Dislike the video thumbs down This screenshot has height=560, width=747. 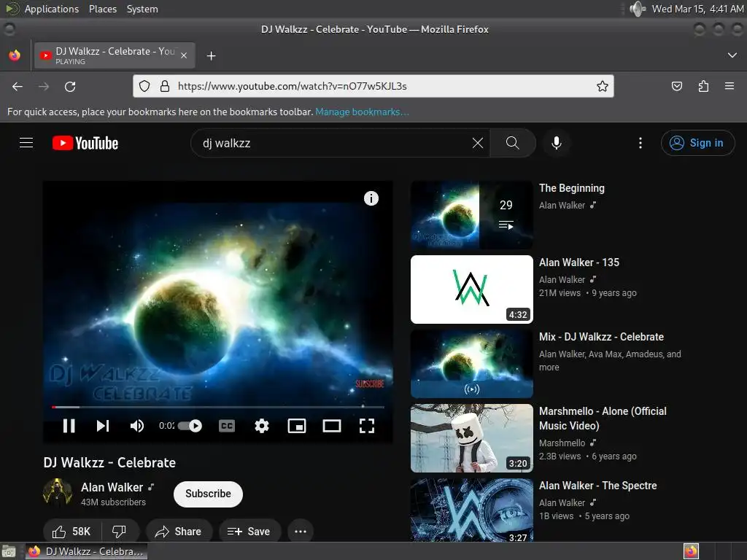119,532
